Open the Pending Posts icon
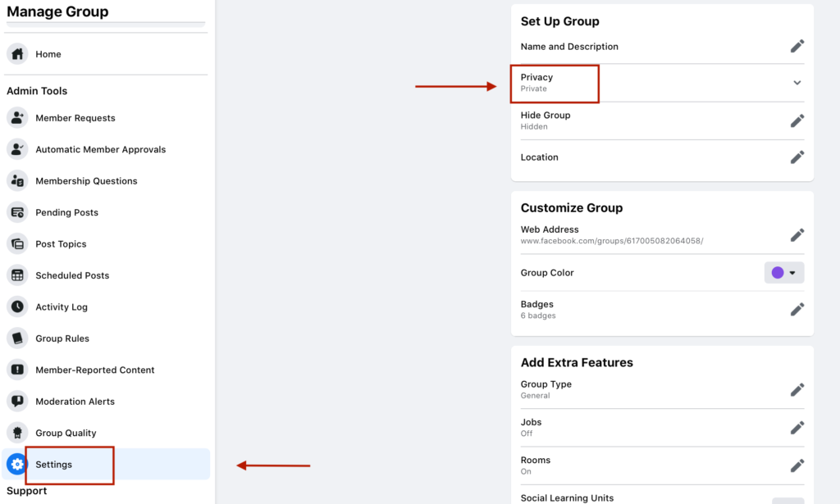840x504 pixels. tap(17, 212)
